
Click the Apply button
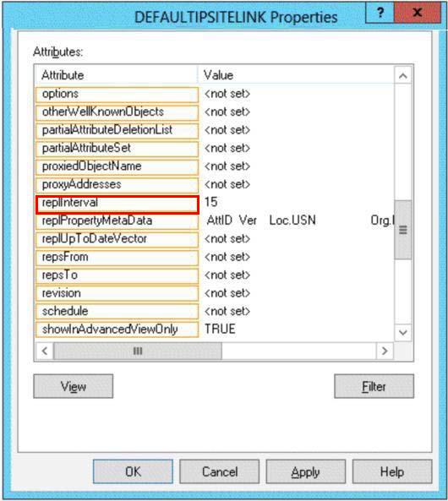tap(306, 471)
